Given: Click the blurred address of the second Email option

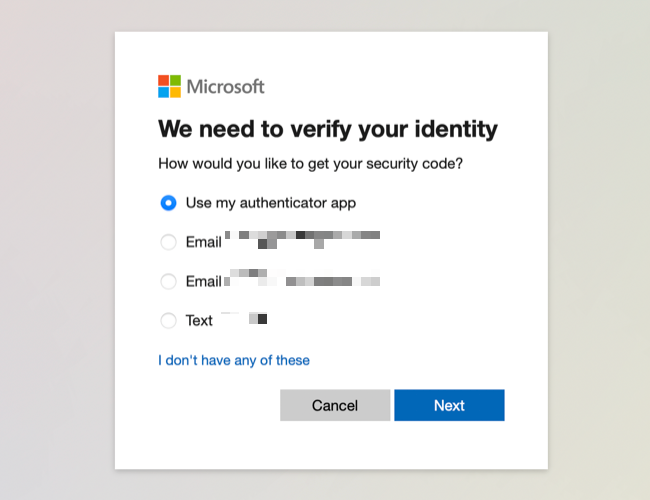Looking at the screenshot, I should (304, 279).
